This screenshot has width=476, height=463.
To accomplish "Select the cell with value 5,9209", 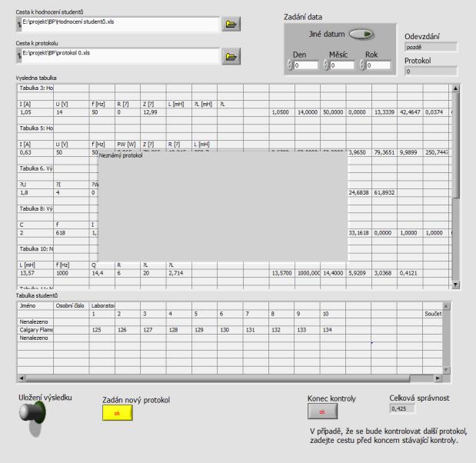I will [359, 273].
